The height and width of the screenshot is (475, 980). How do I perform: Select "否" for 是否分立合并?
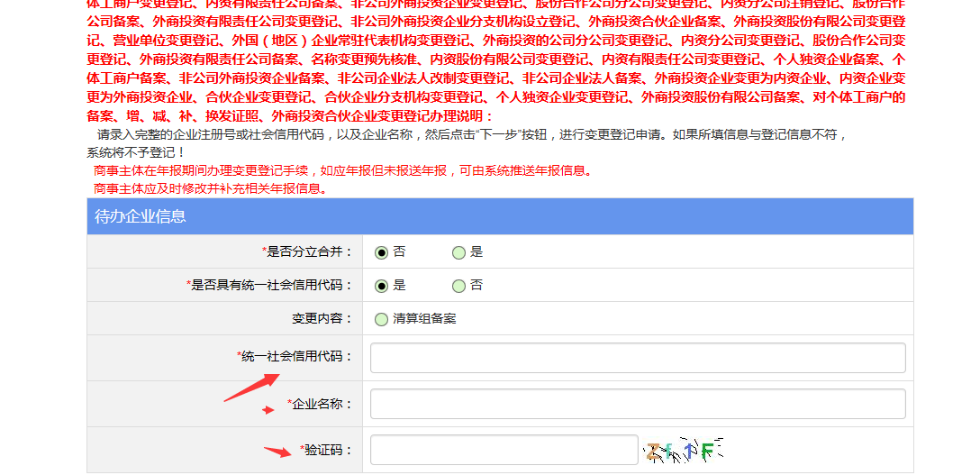pos(382,252)
